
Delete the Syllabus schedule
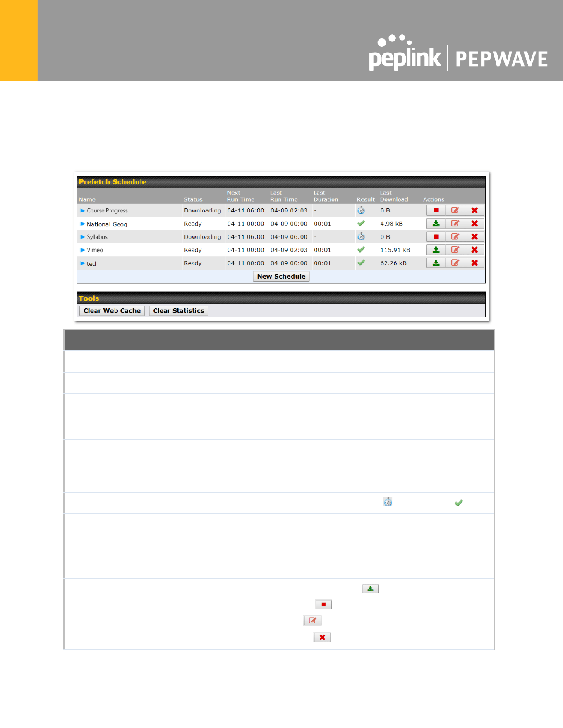pos(474,237)
